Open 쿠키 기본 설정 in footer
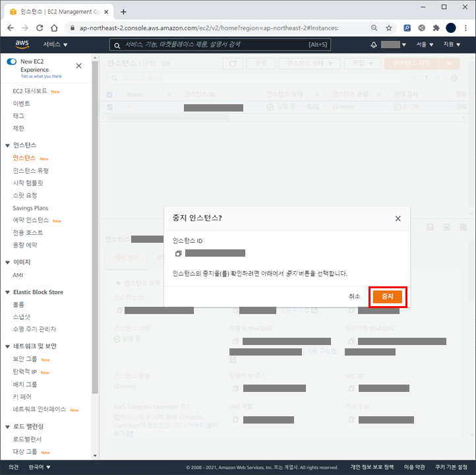This screenshot has height=475, width=476. click(451, 467)
